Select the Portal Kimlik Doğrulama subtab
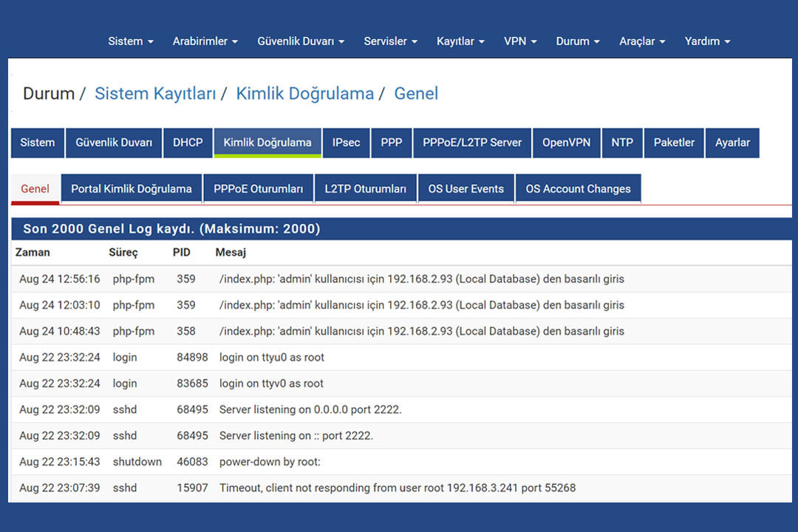Image resolution: width=798 pixels, height=532 pixels. 132,189
